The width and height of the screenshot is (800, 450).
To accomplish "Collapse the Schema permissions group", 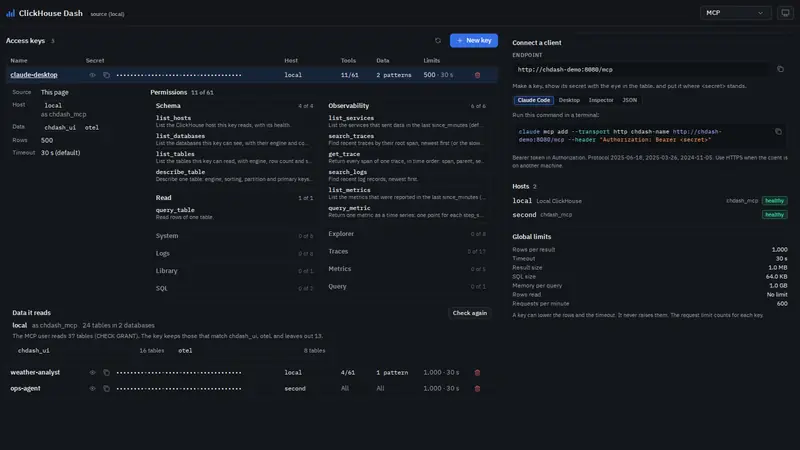I will pyautogui.click(x=234, y=106).
